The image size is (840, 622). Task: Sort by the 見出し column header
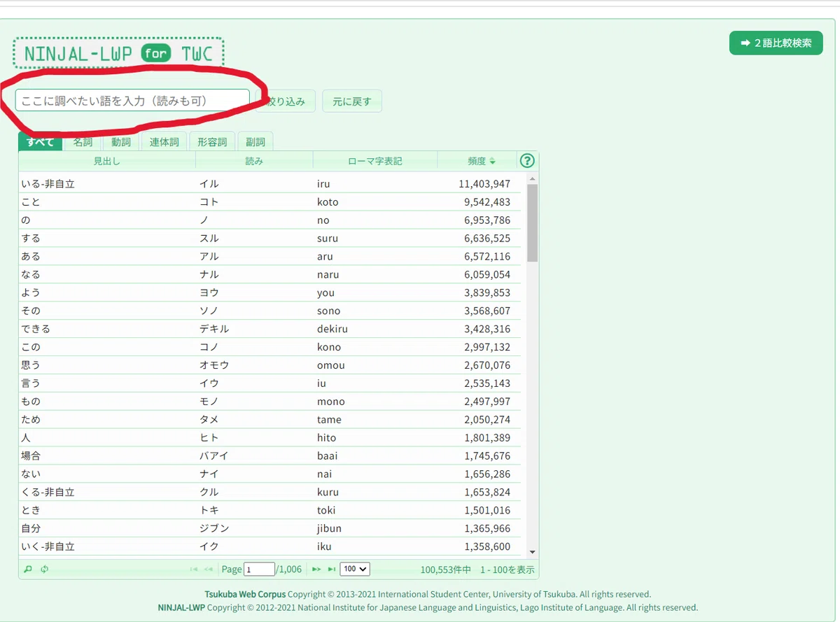(x=107, y=161)
